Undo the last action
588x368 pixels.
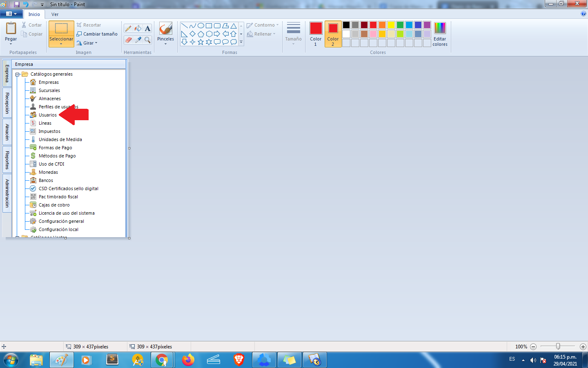26,4
